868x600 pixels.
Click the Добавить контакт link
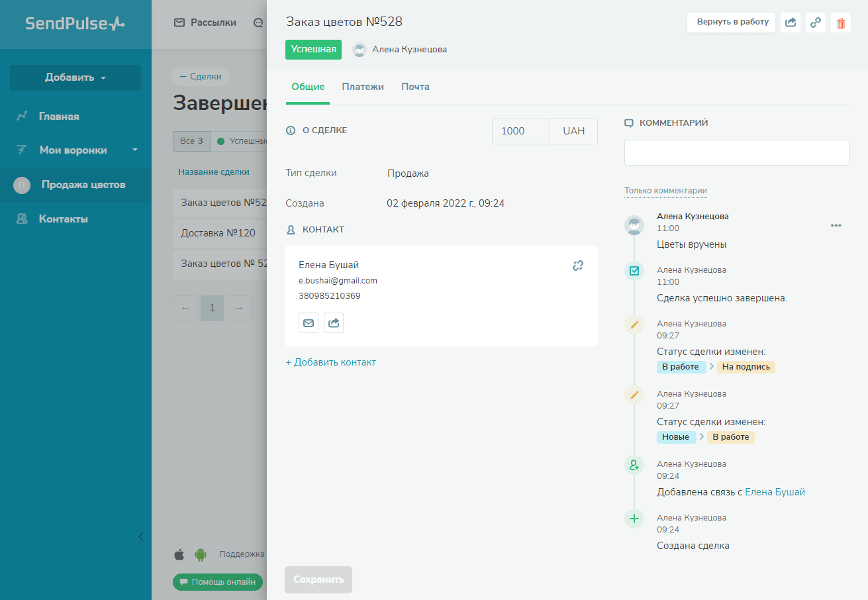331,362
